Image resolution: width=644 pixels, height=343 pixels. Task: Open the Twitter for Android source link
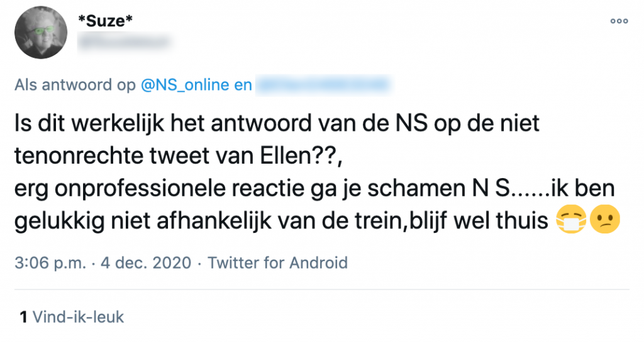pyautogui.click(x=277, y=262)
